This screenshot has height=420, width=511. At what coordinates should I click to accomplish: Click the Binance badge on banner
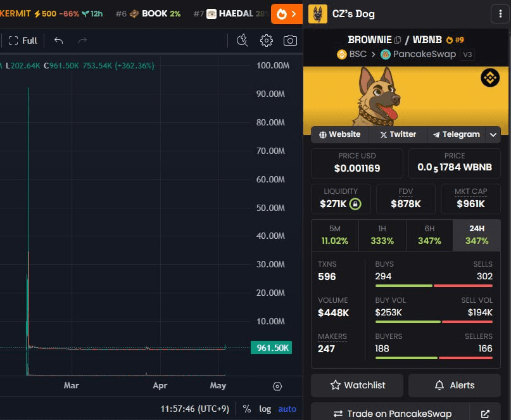(x=490, y=78)
